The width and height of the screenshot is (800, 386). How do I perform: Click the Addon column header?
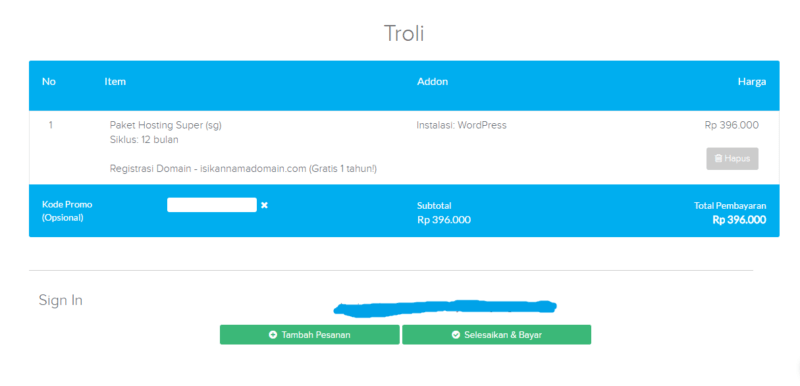pos(433,82)
